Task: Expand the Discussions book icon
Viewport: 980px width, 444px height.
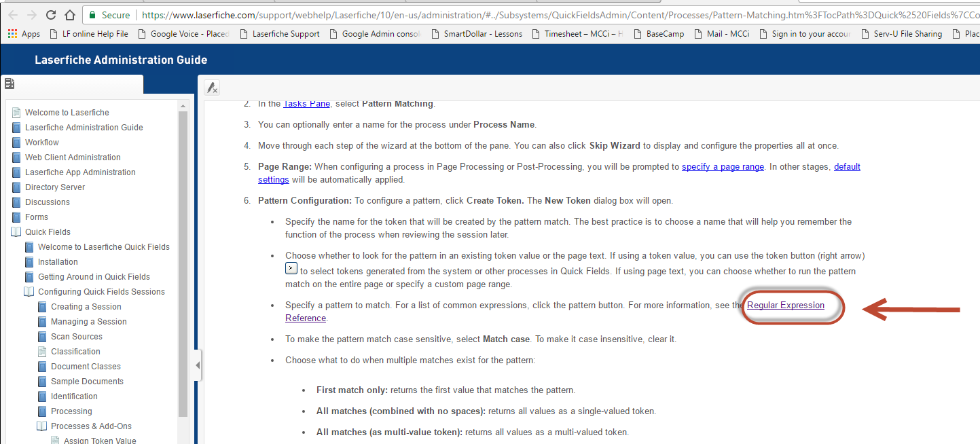Action: point(16,202)
